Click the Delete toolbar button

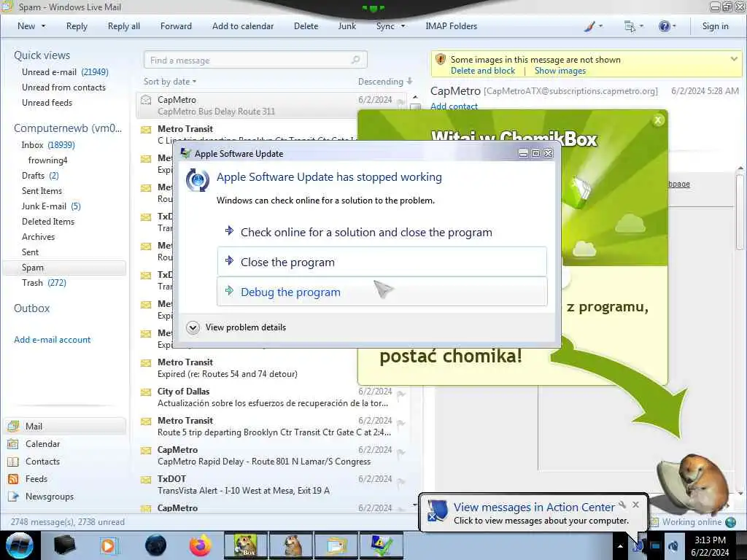click(306, 26)
